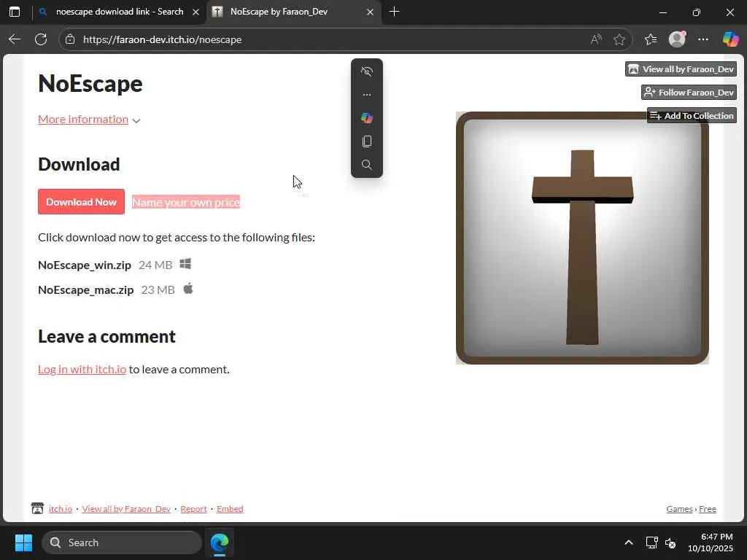This screenshot has width=747, height=560.
Task: Open the tab actions menu icon
Action: (x=15, y=12)
